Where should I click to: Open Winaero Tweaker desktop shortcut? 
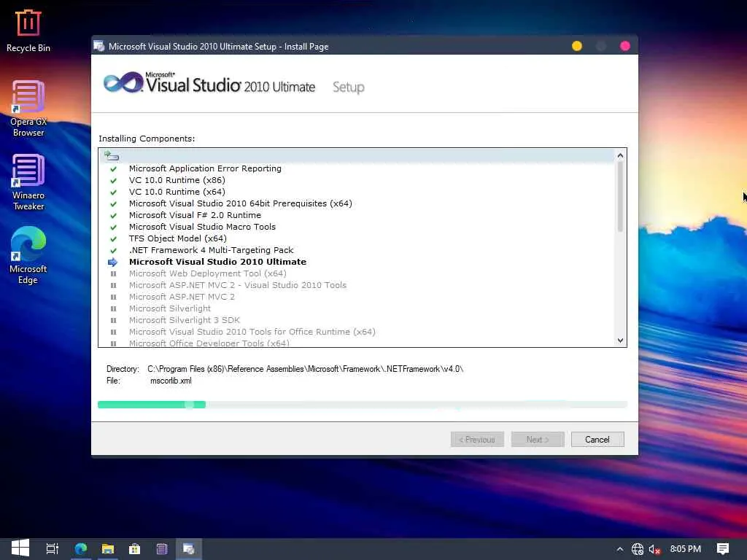coord(28,182)
